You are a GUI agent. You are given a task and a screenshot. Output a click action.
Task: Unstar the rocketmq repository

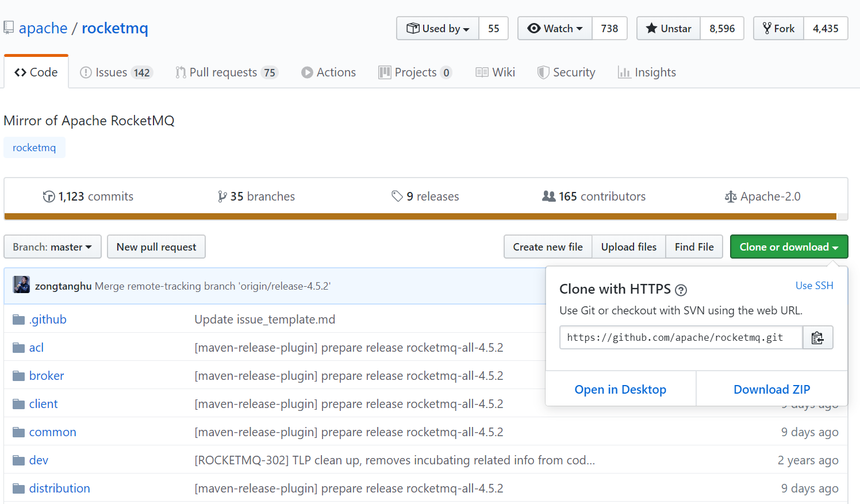coord(669,28)
